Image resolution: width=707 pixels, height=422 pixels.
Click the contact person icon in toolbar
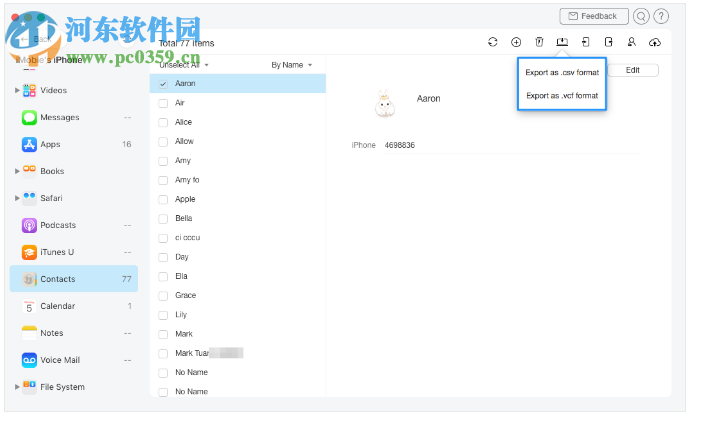pos(631,42)
